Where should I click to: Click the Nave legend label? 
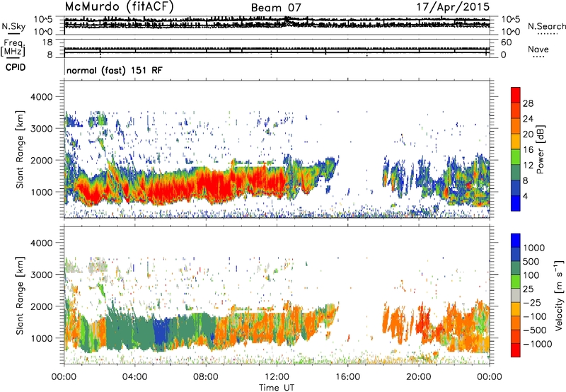pos(538,50)
